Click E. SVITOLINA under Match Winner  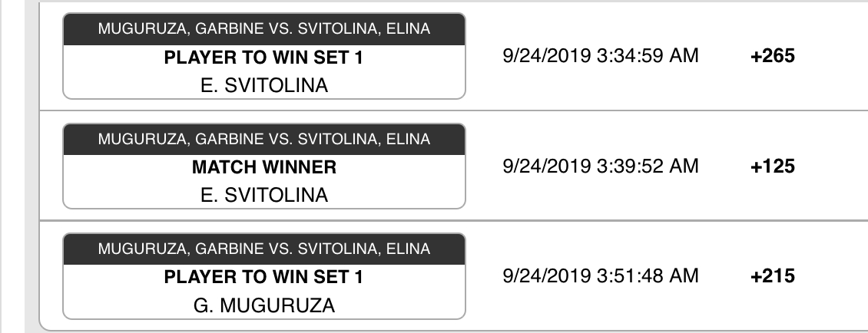click(263, 195)
